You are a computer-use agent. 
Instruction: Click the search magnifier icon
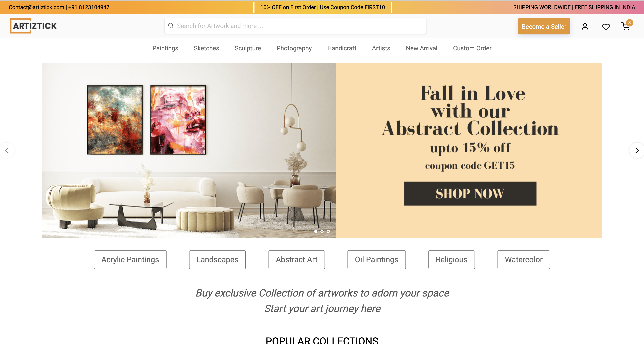click(x=171, y=25)
